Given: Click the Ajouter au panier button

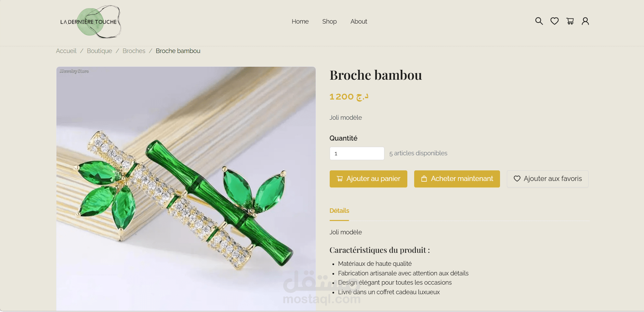Looking at the screenshot, I should [368, 179].
